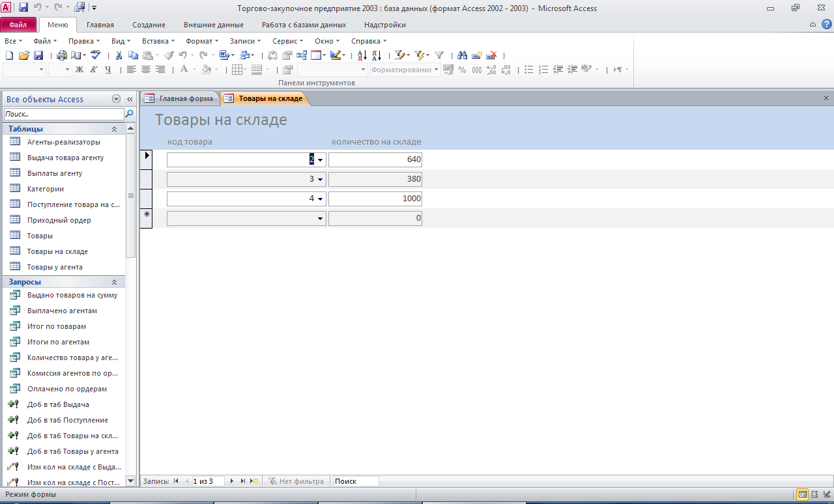Click the New Record toolbar icon
834x504 pixels.
pos(477,55)
